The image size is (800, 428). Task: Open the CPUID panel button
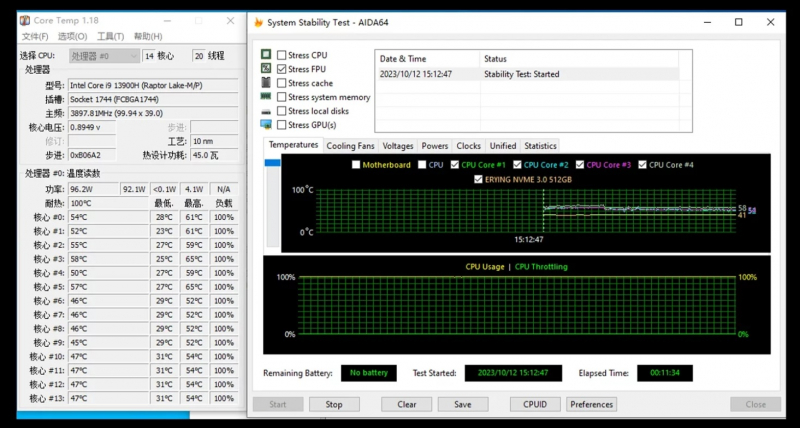coord(535,405)
